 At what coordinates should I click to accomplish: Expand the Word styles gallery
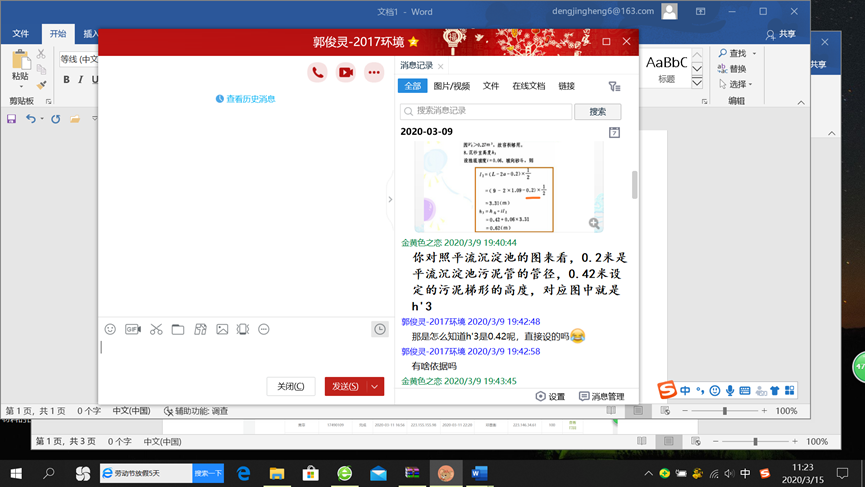(697, 82)
